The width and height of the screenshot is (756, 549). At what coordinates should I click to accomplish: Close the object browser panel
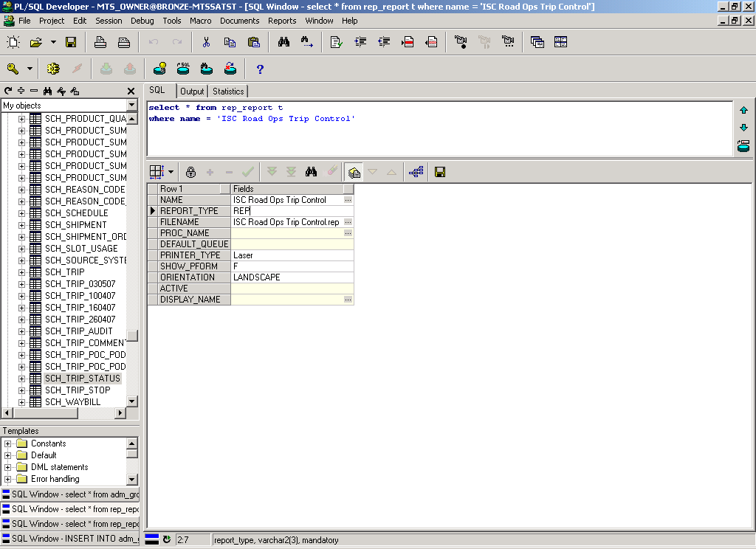(x=131, y=91)
